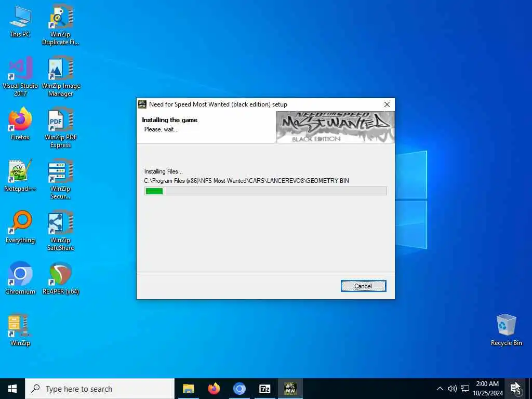The height and width of the screenshot is (399, 532).
Task: Open the volume control tray icon
Action: coord(452,389)
